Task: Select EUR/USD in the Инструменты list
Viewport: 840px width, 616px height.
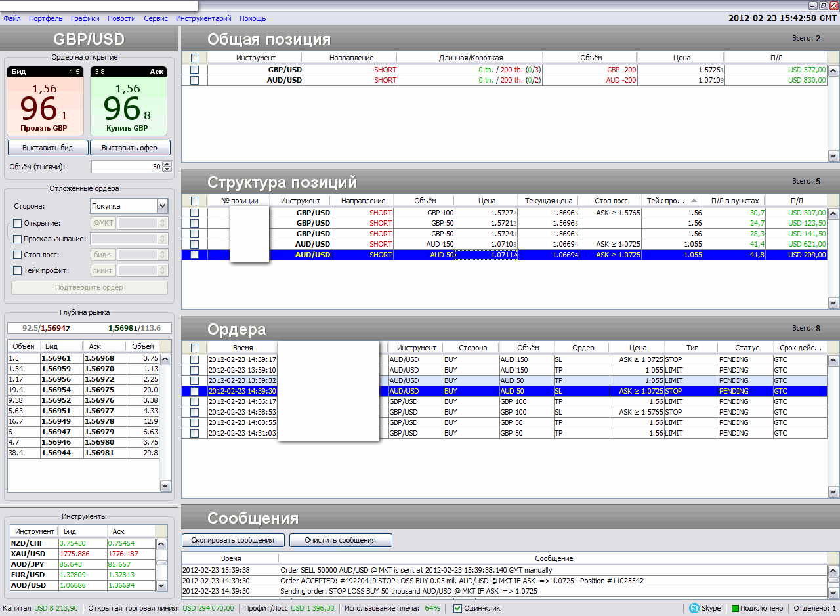Action: tap(82, 575)
